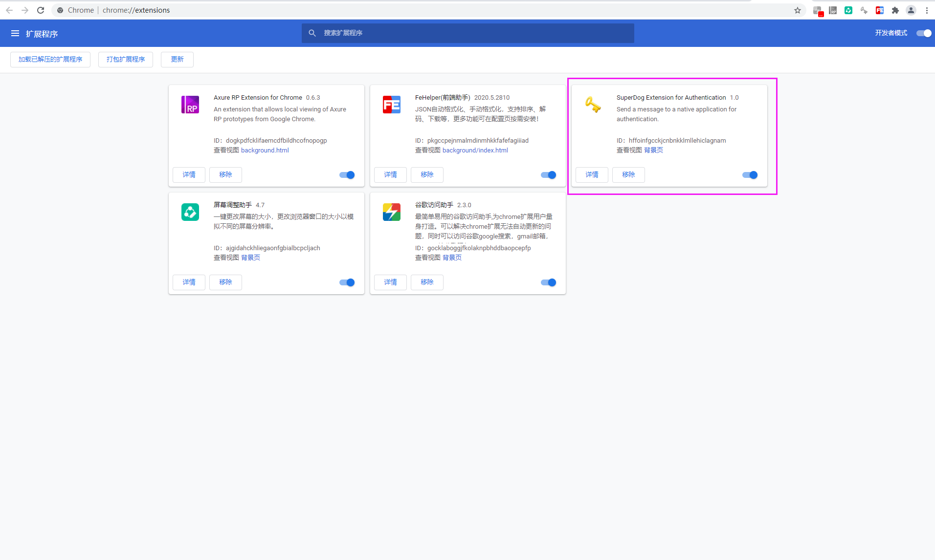This screenshot has height=560, width=935.
Task: Click the load unpacked extension button
Action: (50, 60)
